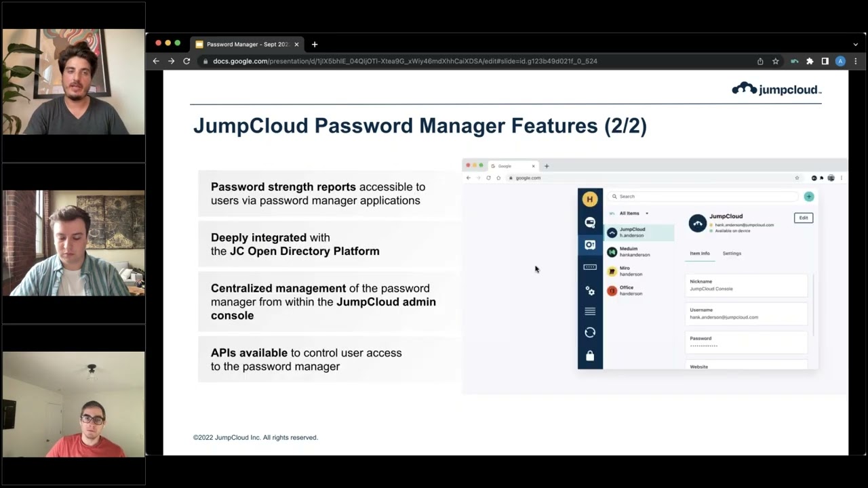Click the Nickname field JumpCloud Console
This screenshot has height=488, width=868.
coord(747,285)
